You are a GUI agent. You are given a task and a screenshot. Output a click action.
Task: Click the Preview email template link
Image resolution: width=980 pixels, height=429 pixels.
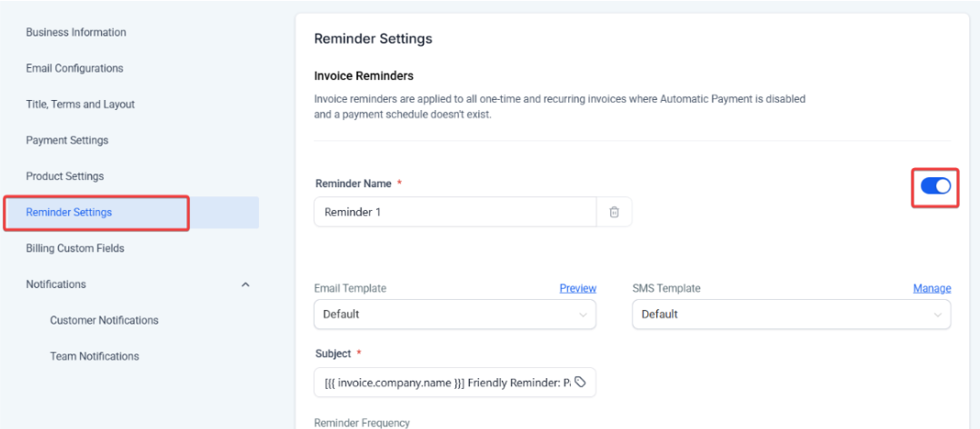577,288
